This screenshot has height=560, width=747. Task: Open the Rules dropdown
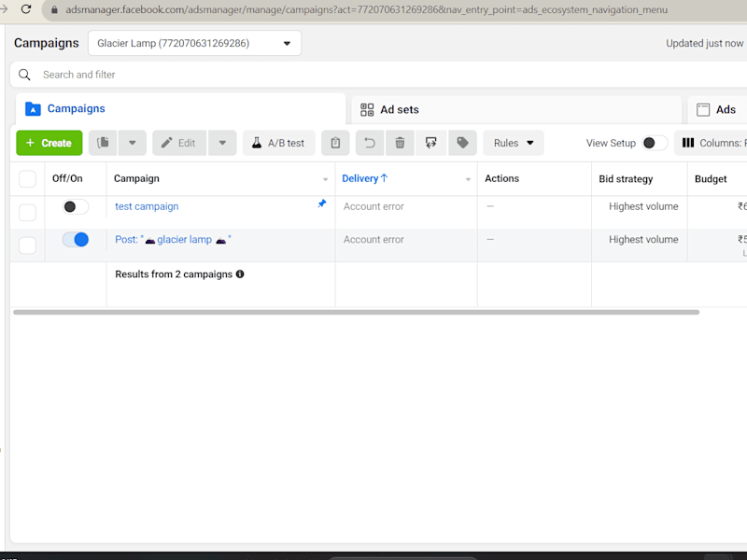tap(514, 143)
